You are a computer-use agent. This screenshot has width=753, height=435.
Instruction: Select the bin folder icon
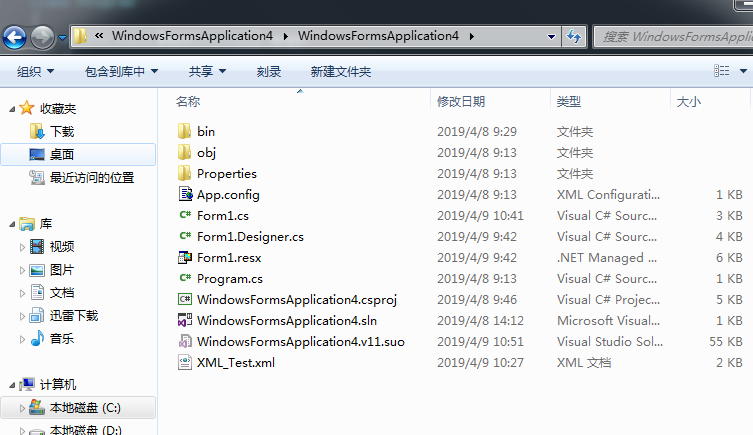[184, 131]
